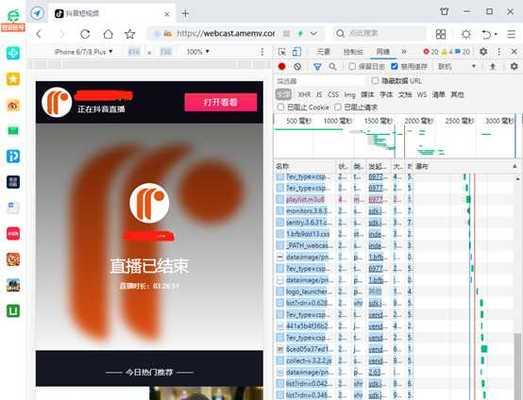Open network panel settings gear icon
The width and height of the screenshot is (523, 400).
coord(514,66)
